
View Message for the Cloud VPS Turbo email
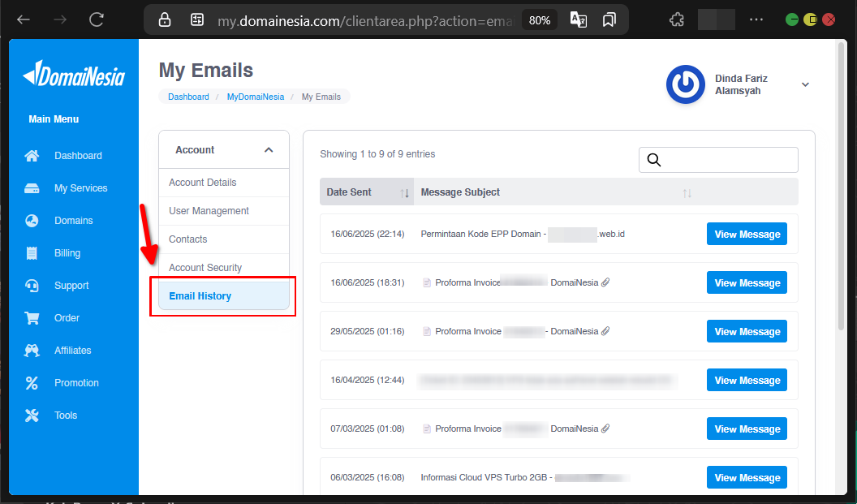point(747,477)
